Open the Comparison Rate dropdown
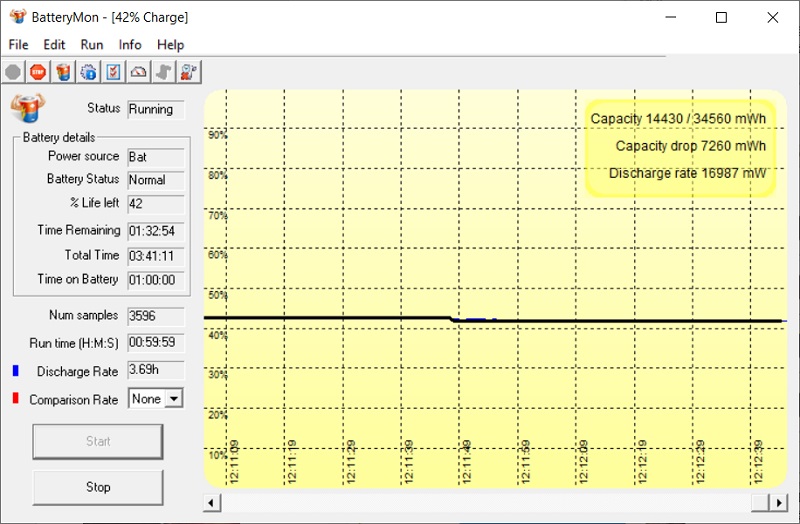The image size is (800, 524). [174, 399]
